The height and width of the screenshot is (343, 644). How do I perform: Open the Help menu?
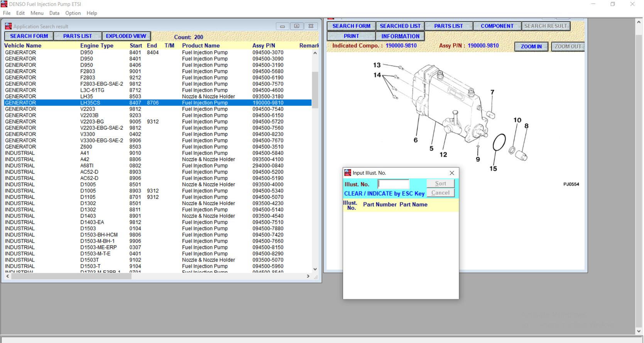click(92, 13)
